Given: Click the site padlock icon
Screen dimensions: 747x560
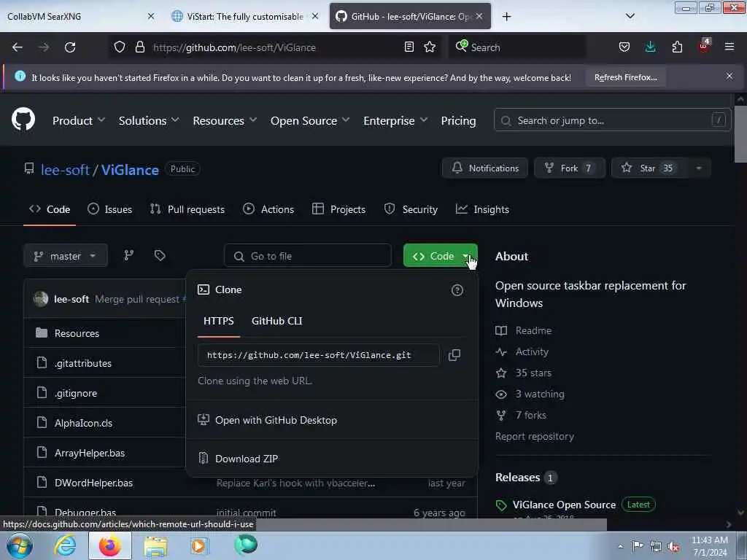Looking at the screenshot, I should tap(139, 47).
